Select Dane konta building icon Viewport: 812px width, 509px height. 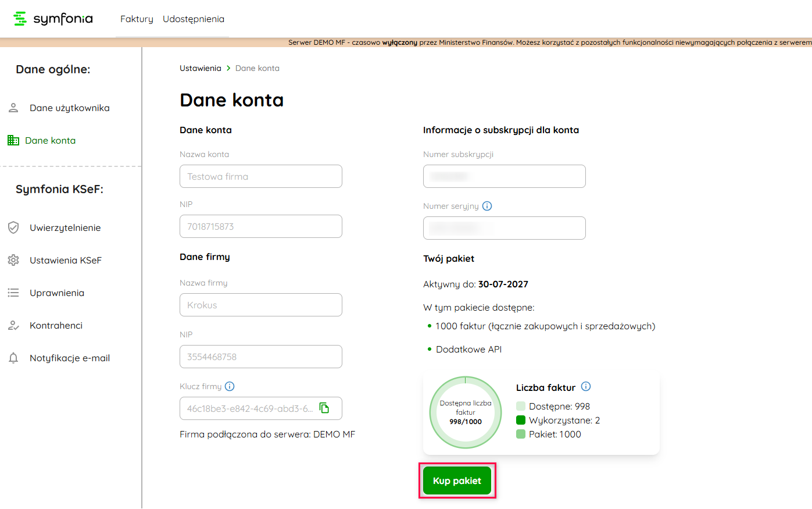coord(13,140)
